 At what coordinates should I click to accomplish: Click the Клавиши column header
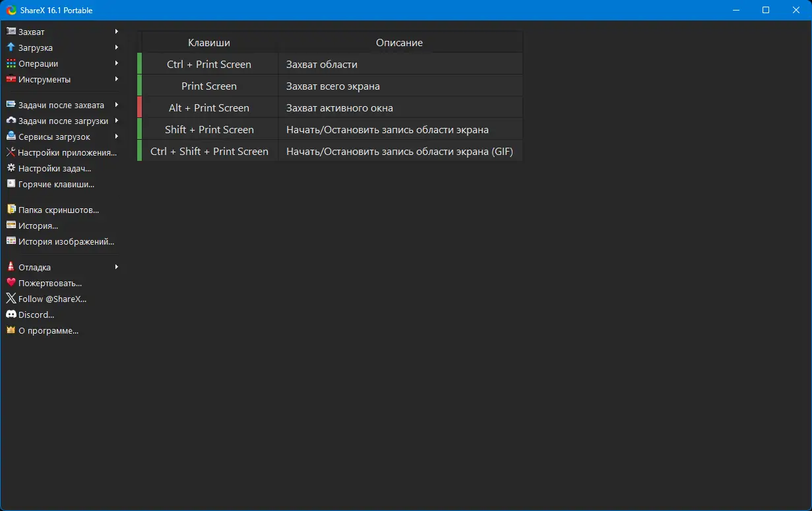pos(209,42)
